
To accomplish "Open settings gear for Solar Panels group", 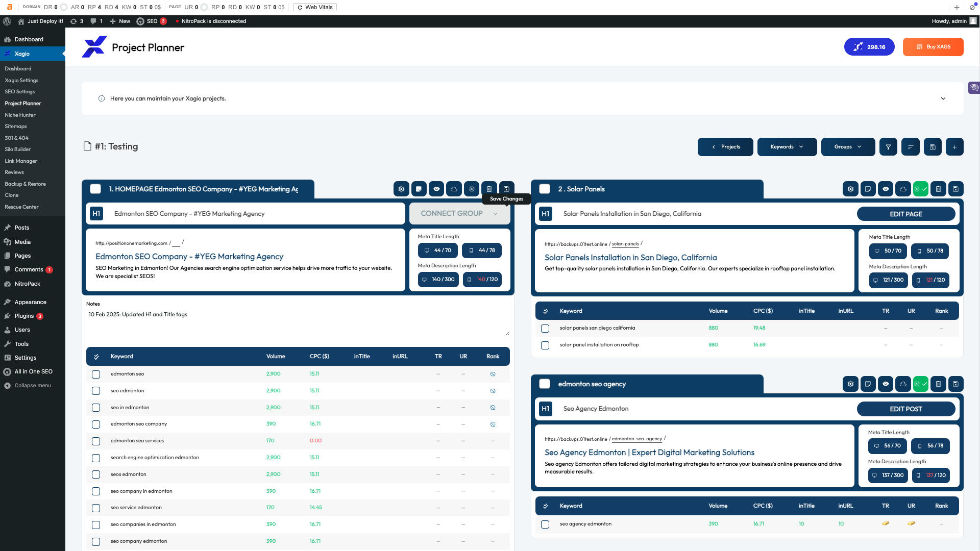I will click(x=850, y=189).
